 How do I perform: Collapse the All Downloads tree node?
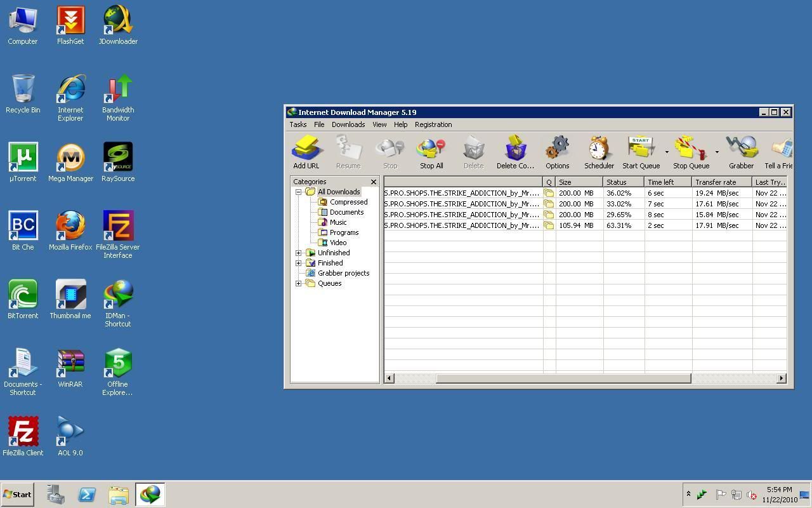298,192
